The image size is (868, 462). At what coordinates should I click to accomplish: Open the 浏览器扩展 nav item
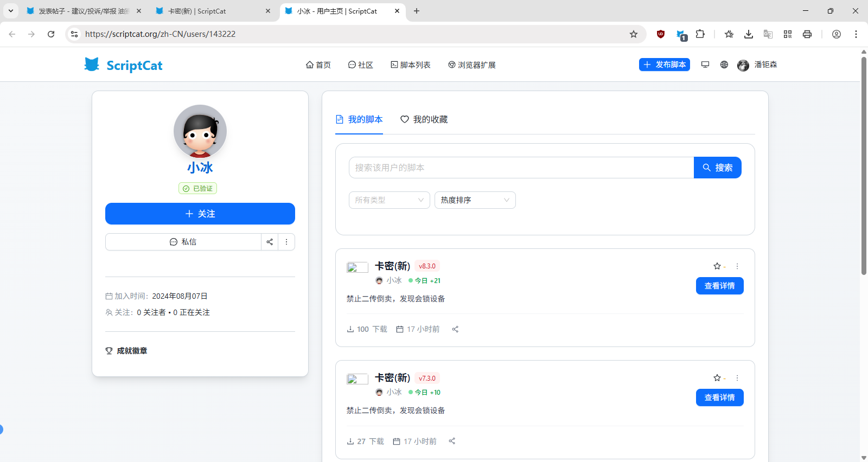point(472,65)
